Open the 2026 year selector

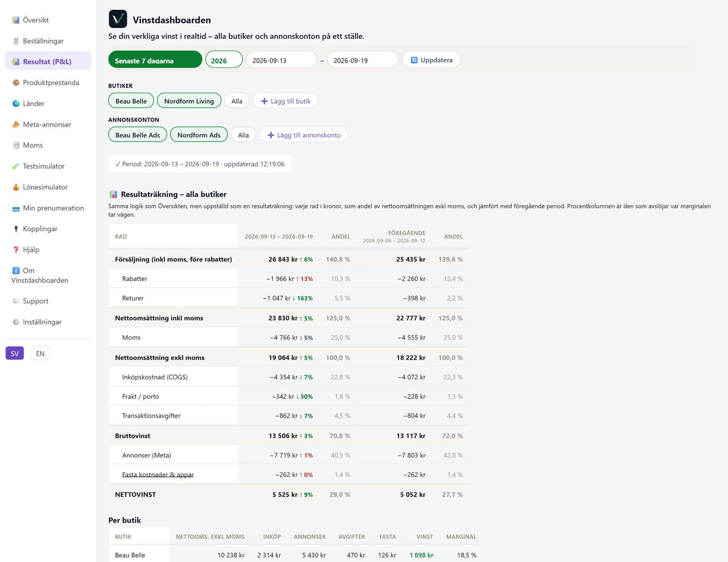[x=224, y=59]
